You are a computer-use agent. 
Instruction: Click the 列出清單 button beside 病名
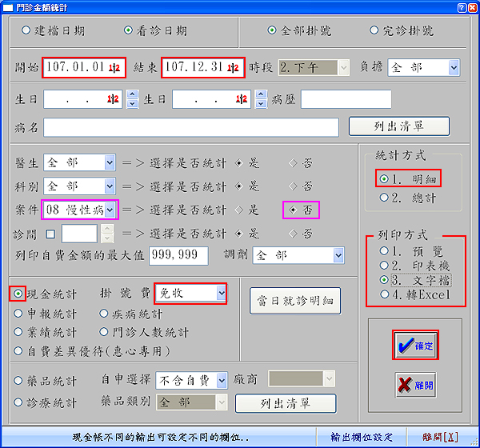(398, 126)
